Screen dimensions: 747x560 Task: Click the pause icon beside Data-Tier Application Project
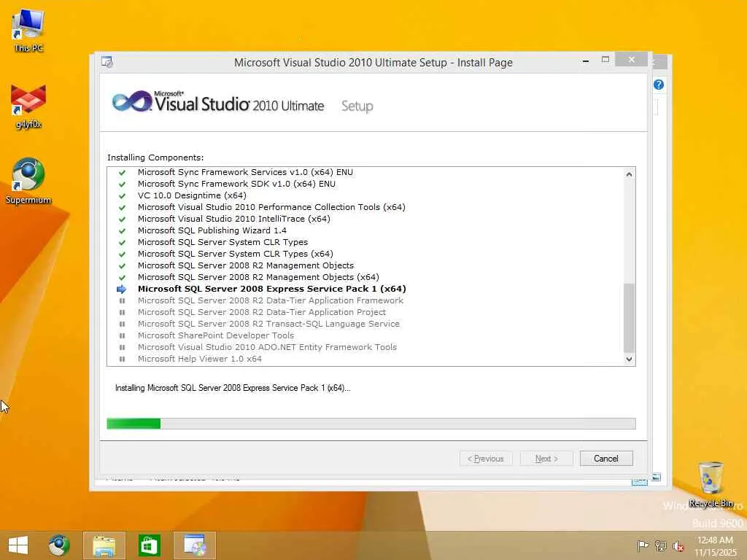(x=122, y=312)
